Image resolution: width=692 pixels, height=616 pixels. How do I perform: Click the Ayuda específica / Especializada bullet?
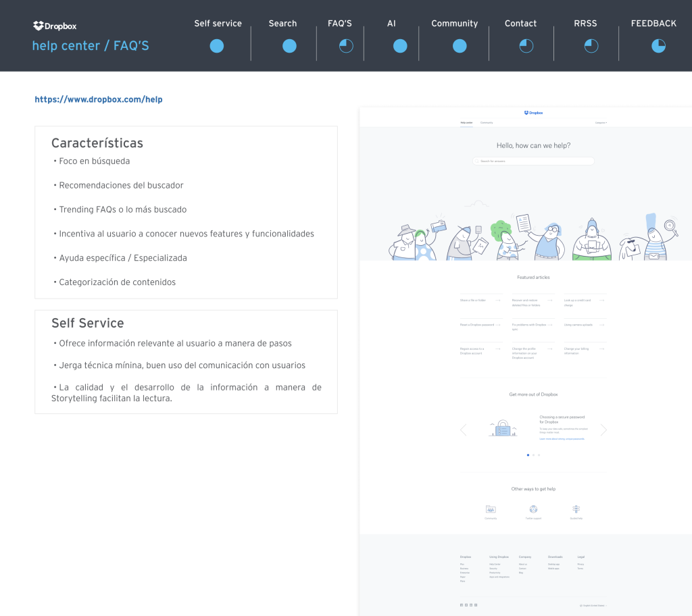click(x=120, y=258)
